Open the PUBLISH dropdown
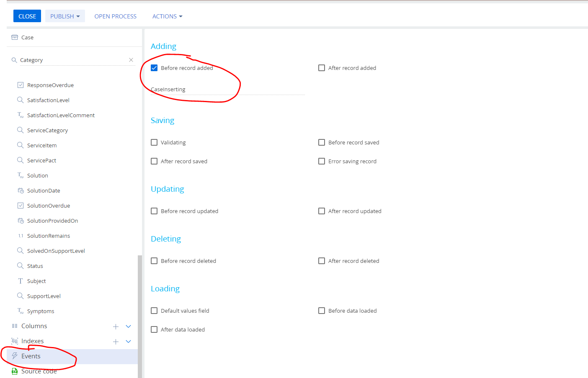 (65, 16)
